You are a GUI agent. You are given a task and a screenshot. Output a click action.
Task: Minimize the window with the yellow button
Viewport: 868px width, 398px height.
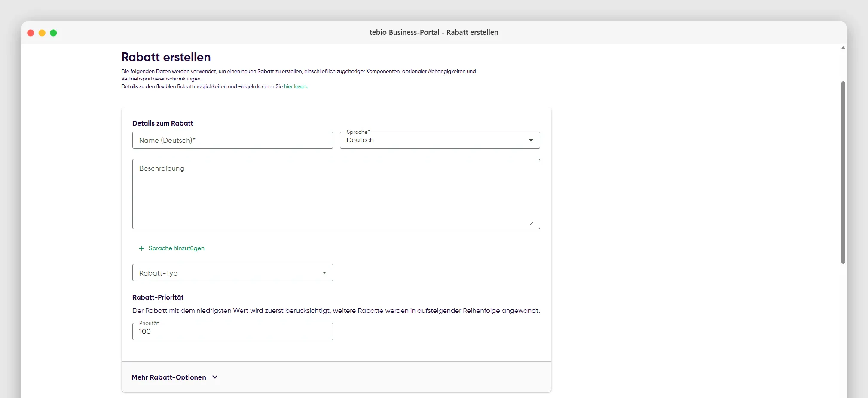pos(42,33)
